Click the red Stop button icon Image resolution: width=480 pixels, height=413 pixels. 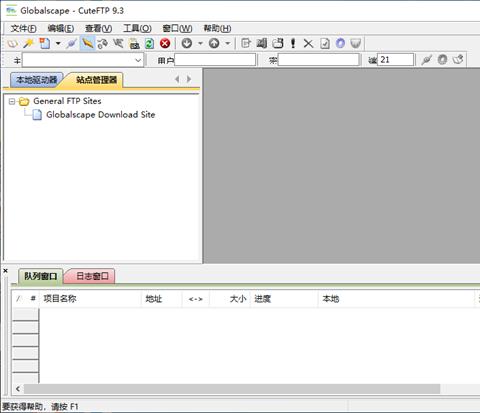click(165, 43)
